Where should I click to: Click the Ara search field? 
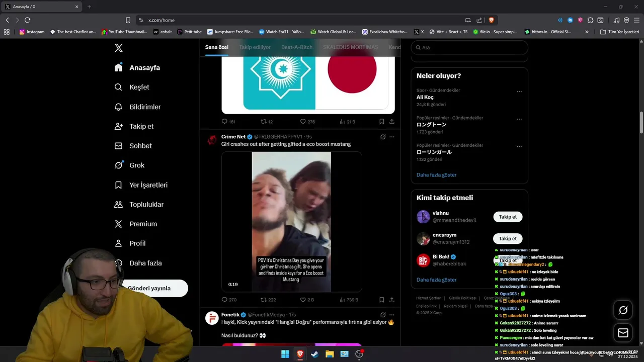469,47
